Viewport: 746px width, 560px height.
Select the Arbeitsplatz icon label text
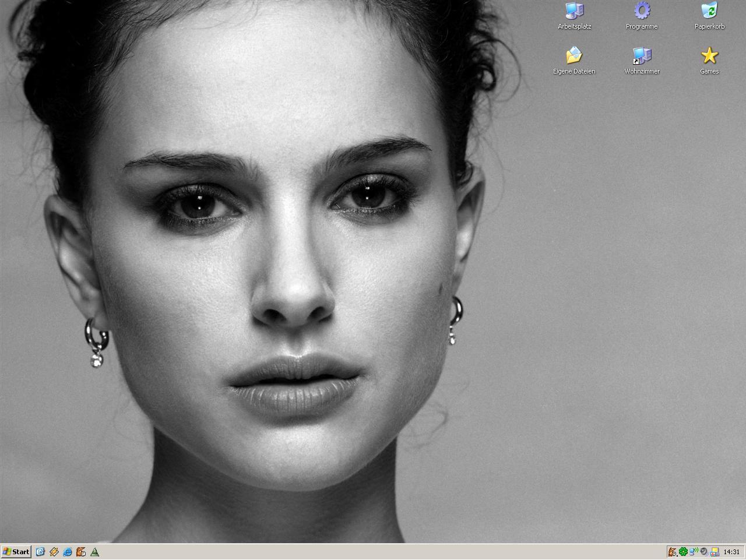[x=574, y=27]
